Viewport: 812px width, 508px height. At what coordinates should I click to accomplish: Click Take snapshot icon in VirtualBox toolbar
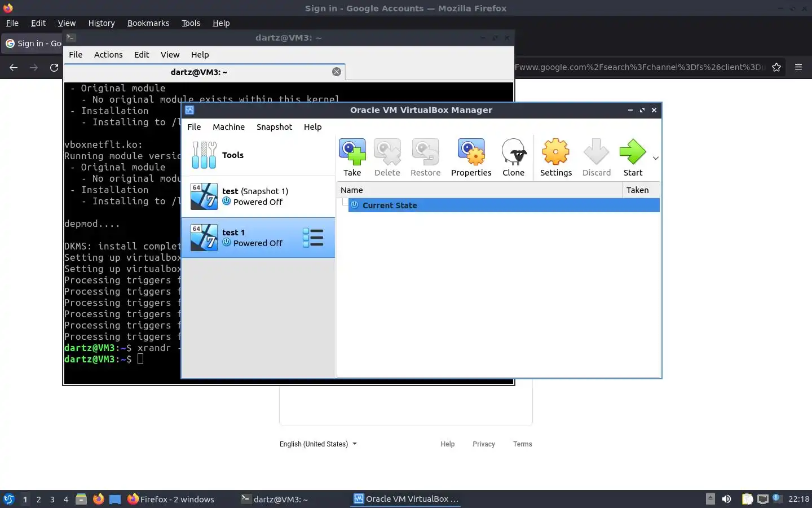pos(352,157)
